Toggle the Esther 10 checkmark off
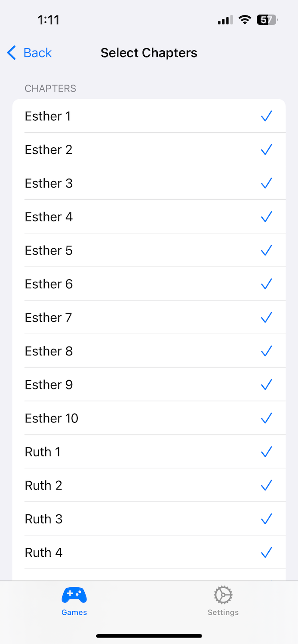The image size is (298, 644). pyautogui.click(x=267, y=418)
